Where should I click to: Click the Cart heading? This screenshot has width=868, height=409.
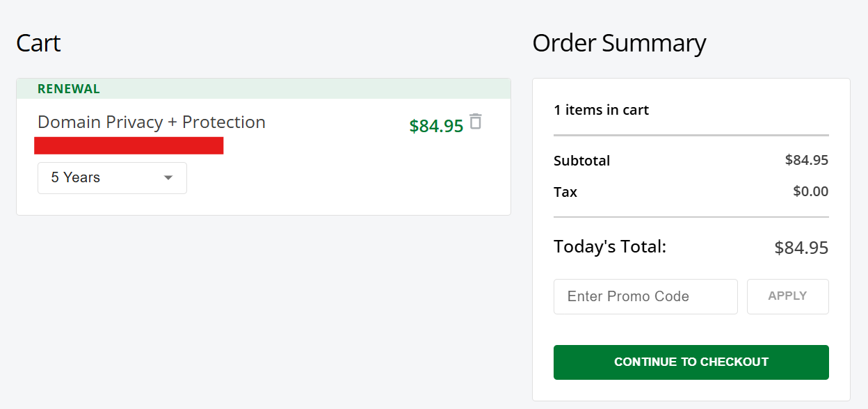[x=38, y=43]
